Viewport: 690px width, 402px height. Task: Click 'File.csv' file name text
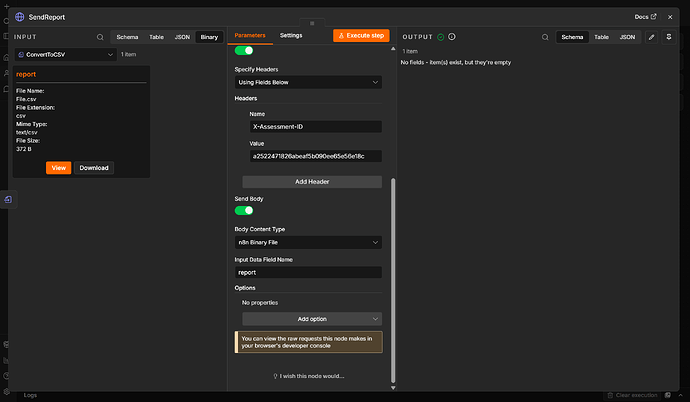point(26,99)
